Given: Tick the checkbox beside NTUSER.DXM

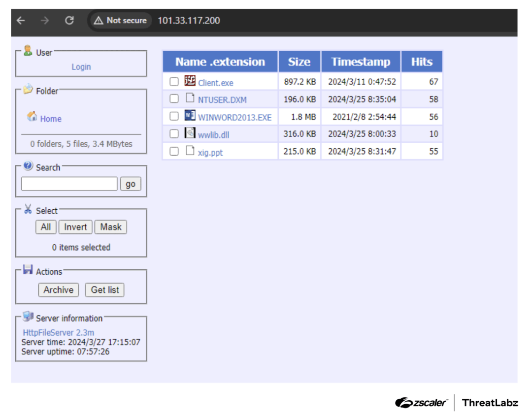Looking at the screenshot, I should [x=174, y=98].
